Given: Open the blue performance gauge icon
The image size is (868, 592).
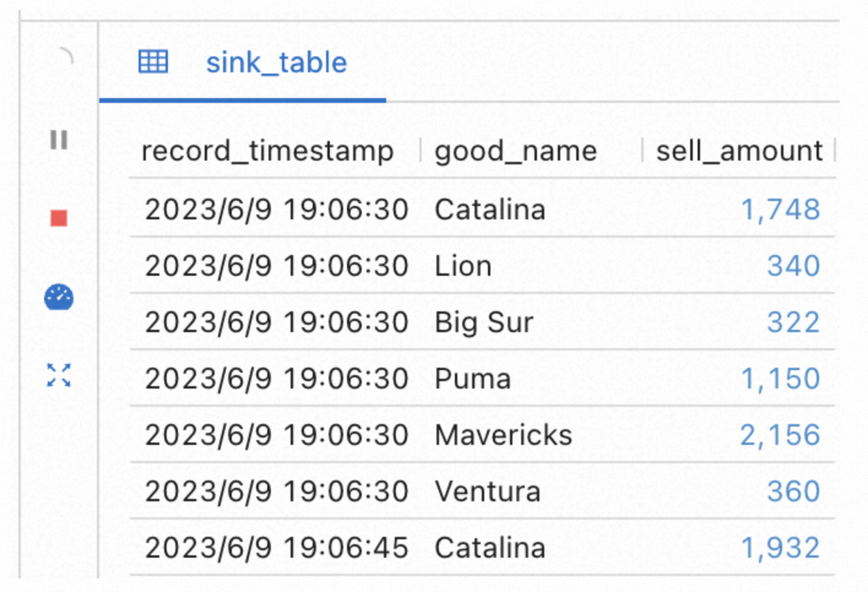Looking at the screenshot, I should 59,297.
